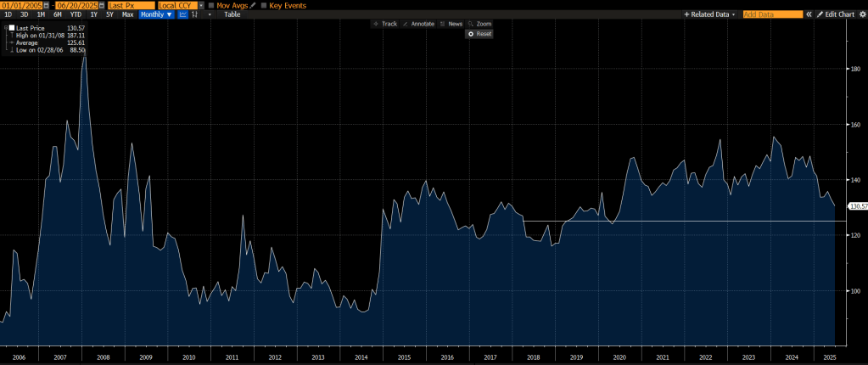Switch to the 5Y time range
Screen dimensions: 868x365
click(x=109, y=14)
